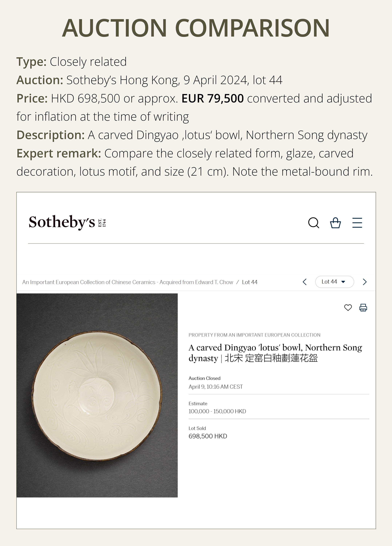Click the Auction Comparison heading

click(196, 28)
